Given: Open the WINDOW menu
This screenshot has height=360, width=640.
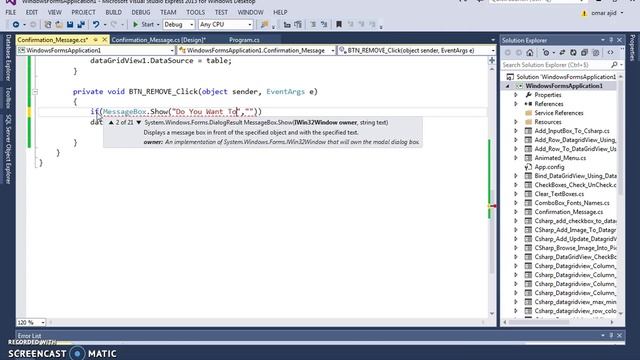Looking at the screenshot, I should pyautogui.click(x=251, y=12).
